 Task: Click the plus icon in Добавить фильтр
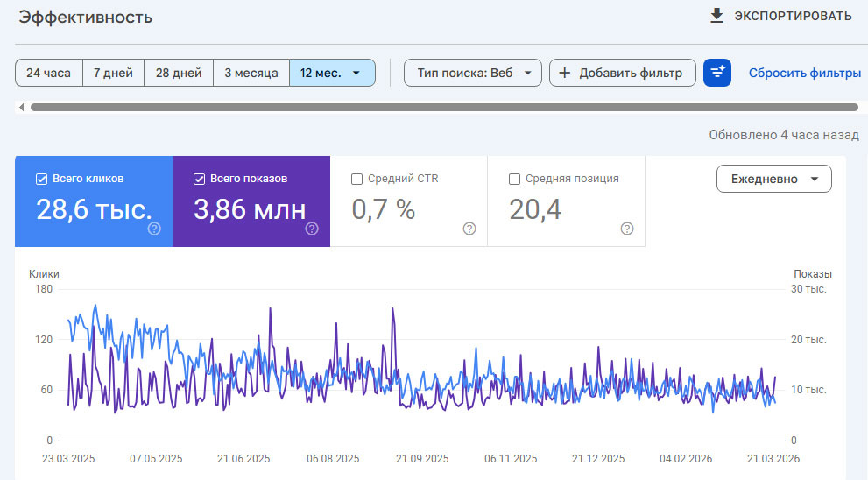[565, 73]
